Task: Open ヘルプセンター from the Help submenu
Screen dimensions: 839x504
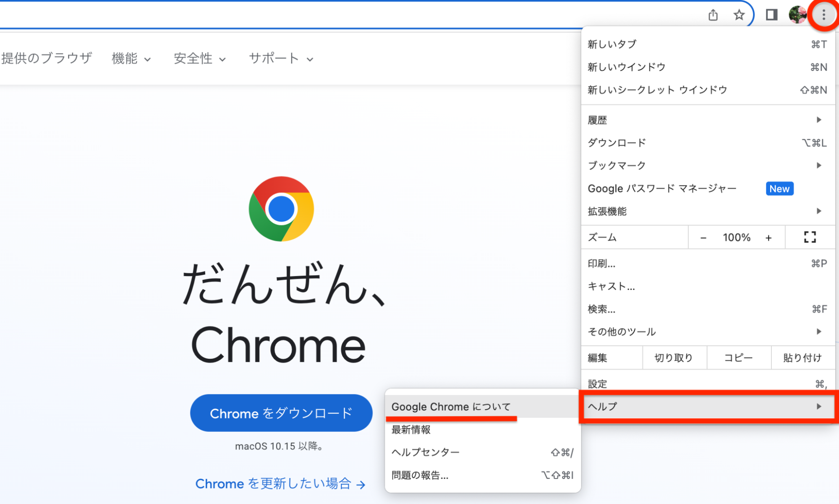Action: [426, 452]
